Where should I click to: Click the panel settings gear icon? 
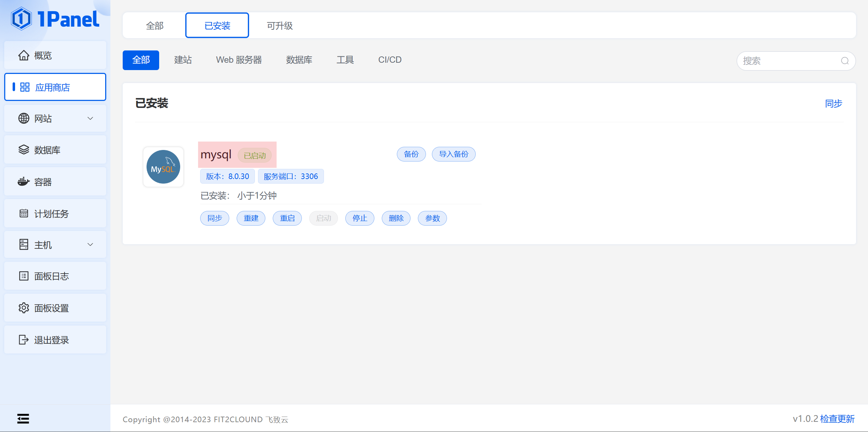click(x=24, y=308)
